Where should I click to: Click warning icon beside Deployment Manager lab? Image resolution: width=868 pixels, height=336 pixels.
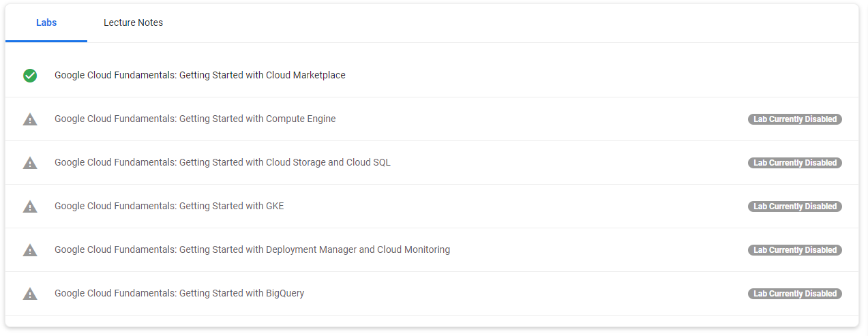pyautogui.click(x=30, y=250)
